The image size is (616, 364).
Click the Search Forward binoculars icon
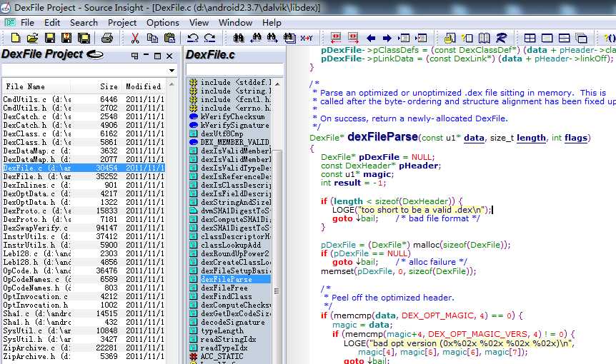click(x=272, y=38)
